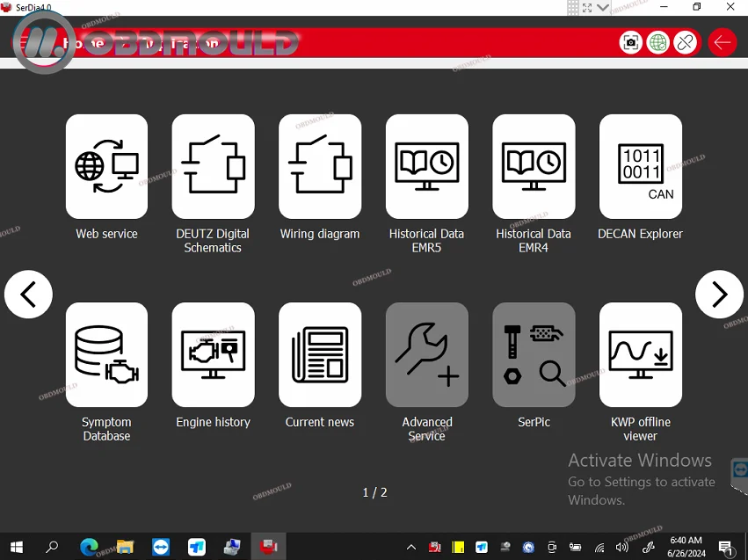Screen dimensions: 748x560
Task: Open Microsoft Edge from taskbar
Action: [x=89, y=547]
